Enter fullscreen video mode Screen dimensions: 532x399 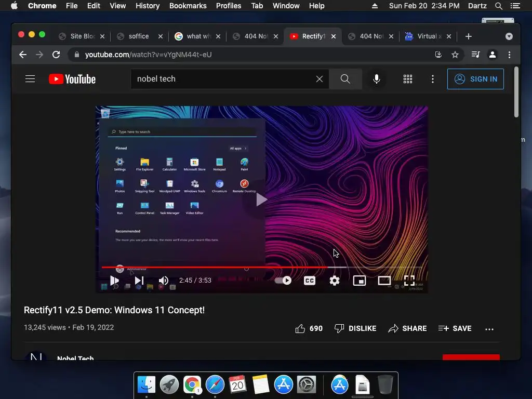[409, 281]
